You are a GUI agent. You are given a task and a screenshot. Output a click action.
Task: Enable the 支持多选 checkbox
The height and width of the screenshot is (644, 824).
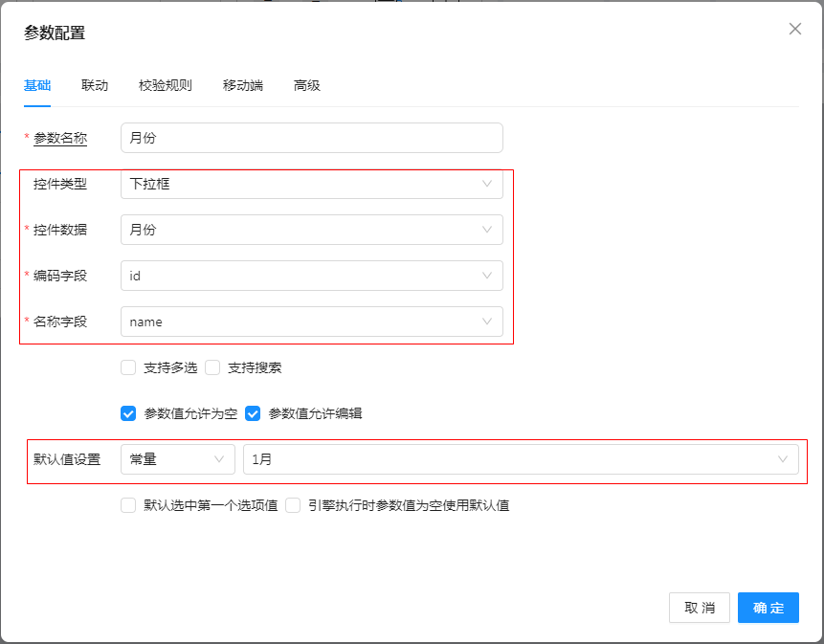(x=128, y=367)
